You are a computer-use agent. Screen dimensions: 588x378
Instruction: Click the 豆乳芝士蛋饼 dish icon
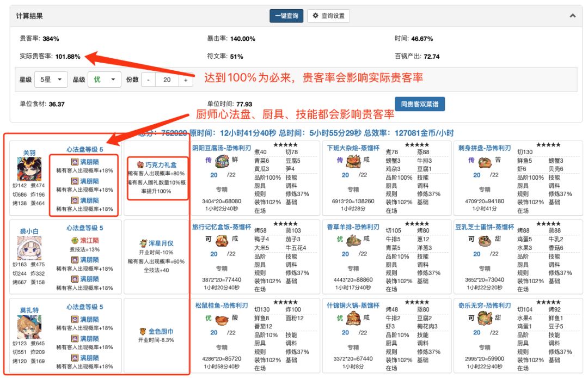(485, 240)
